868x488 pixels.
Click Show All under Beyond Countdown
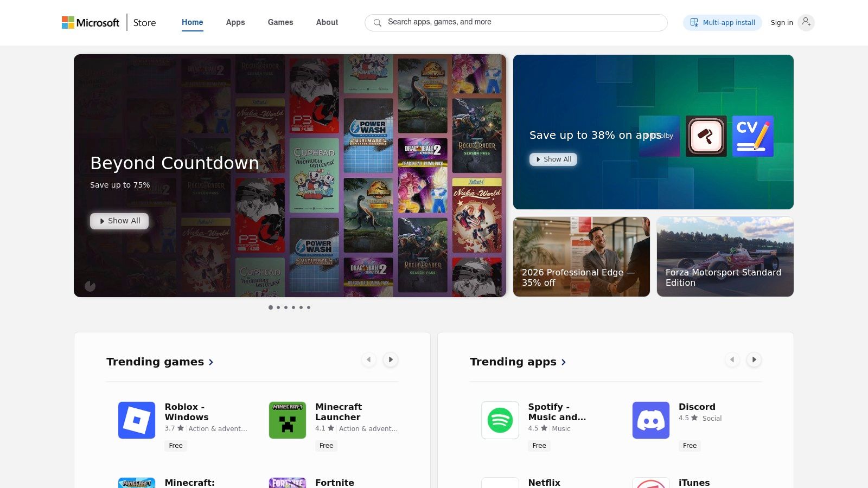tap(119, 221)
